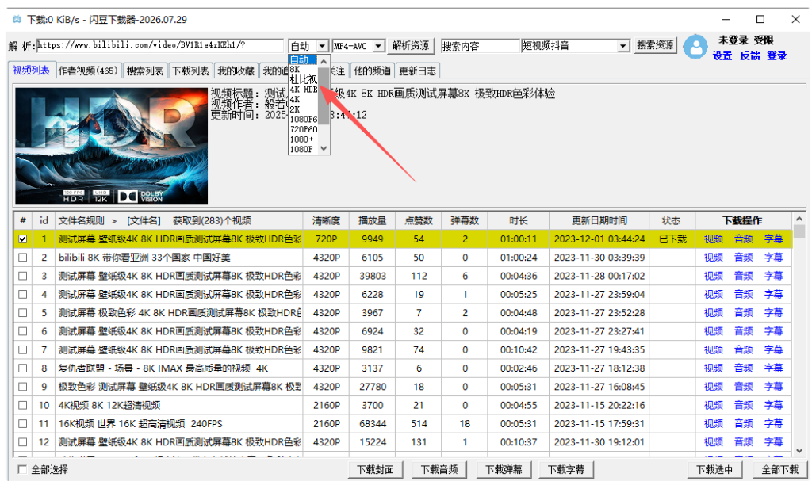Select 720P60 in the quality list
This screenshot has width=812, height=504.
(x=302, y=129)
